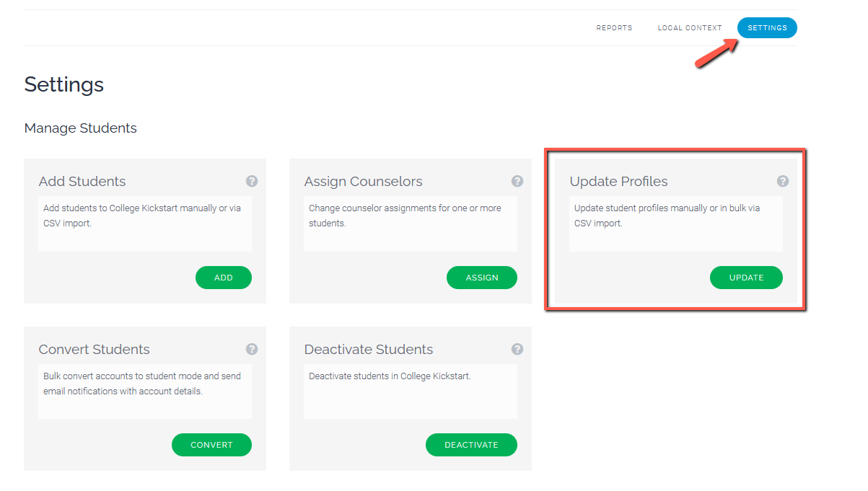Click text 'Add students to College Kickstart manually'
The image size is (868, 491).
tap(130, 208)
